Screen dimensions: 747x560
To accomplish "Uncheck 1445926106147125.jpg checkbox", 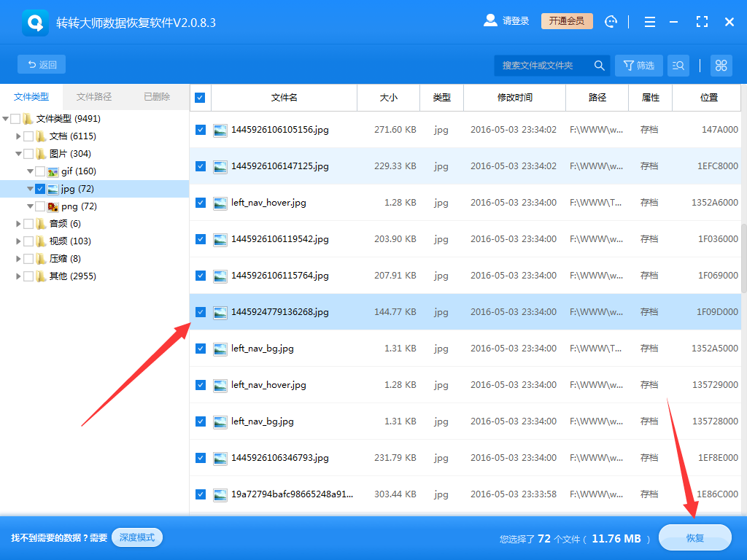I will point(201,166).
